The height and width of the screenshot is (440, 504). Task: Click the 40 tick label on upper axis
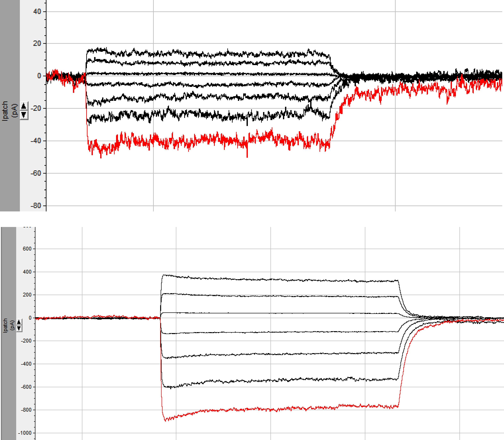click(37, 12)
